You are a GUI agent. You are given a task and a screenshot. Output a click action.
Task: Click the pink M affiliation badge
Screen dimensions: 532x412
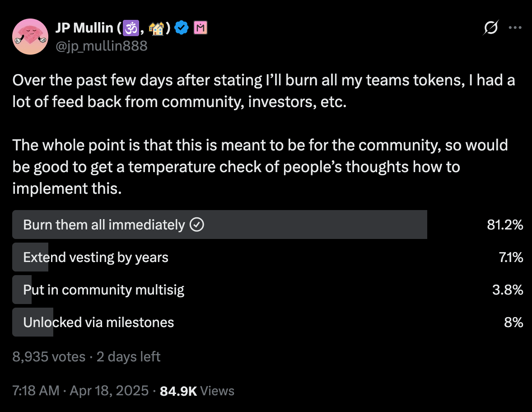click(x=200, y=28)
